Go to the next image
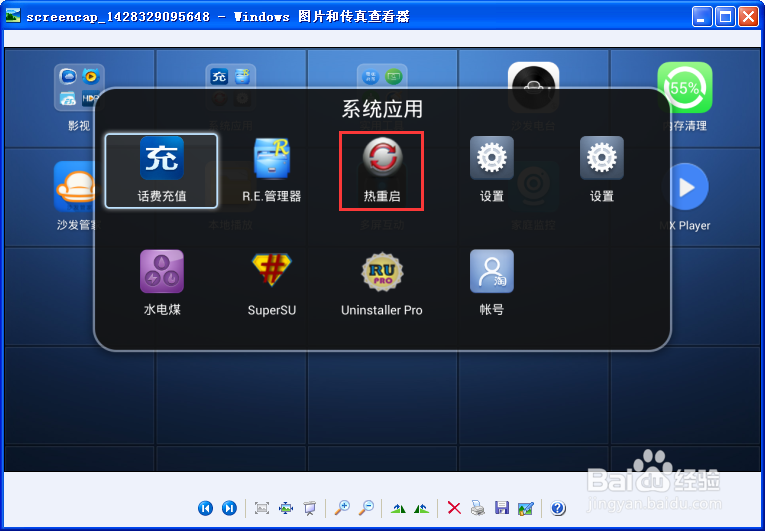The height and width of the screenshot is (531, 765). (229, 508)
